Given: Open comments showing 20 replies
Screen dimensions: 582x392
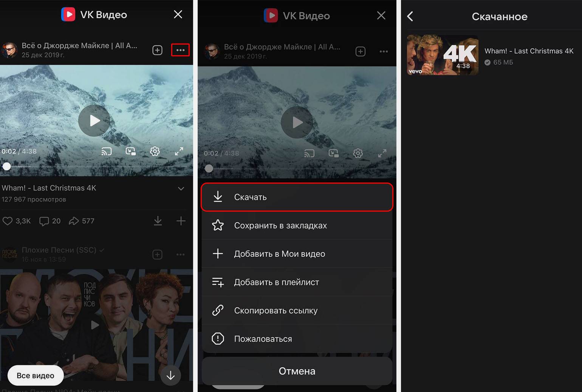Looking at the screenshot, I should click(x=44, y=221).
